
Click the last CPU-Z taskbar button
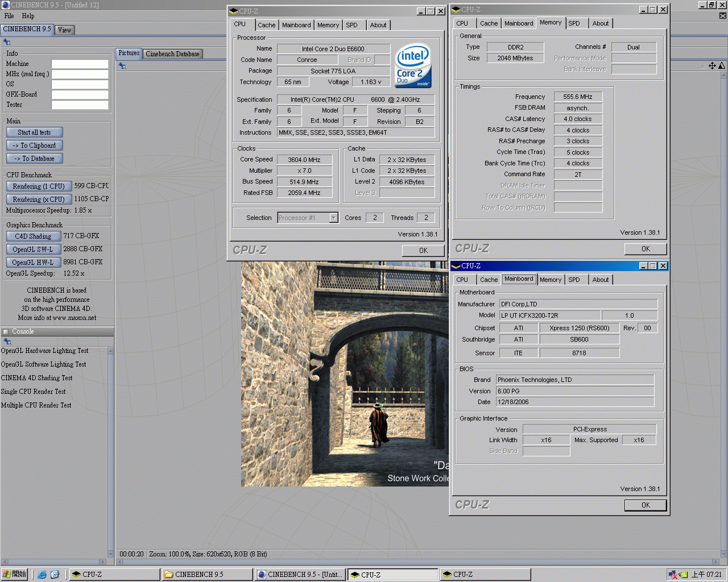(x=485, y=575)
